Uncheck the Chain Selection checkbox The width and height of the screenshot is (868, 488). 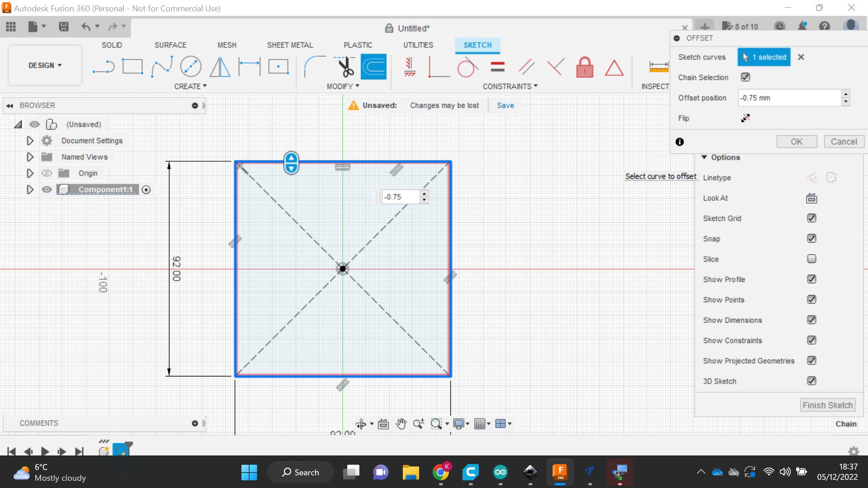pos(745,77)
